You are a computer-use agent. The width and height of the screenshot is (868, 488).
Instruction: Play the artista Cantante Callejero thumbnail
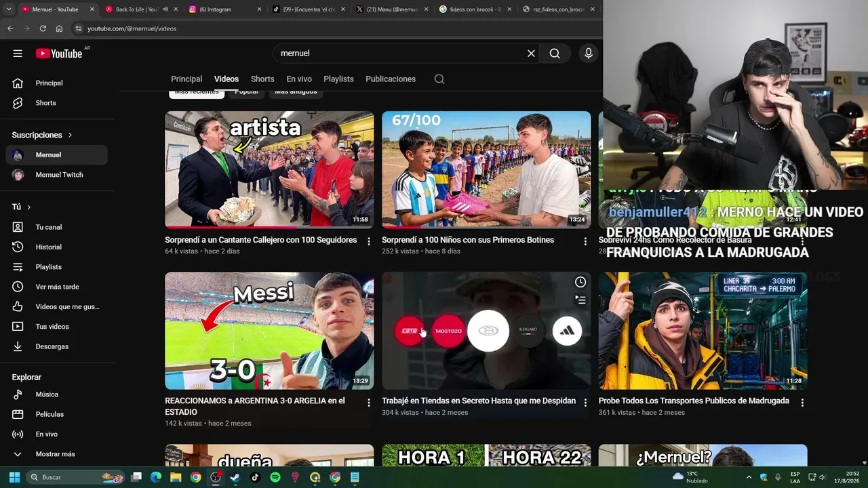(269, 169)
